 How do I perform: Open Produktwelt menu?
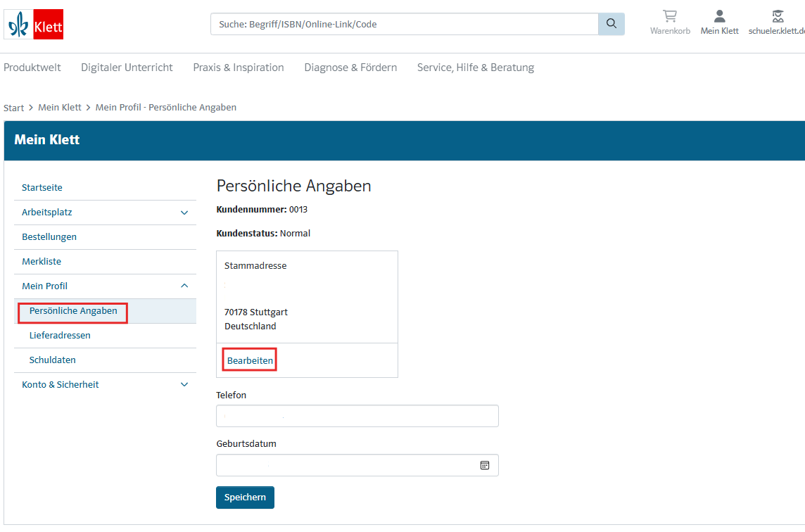click(32, 68)
